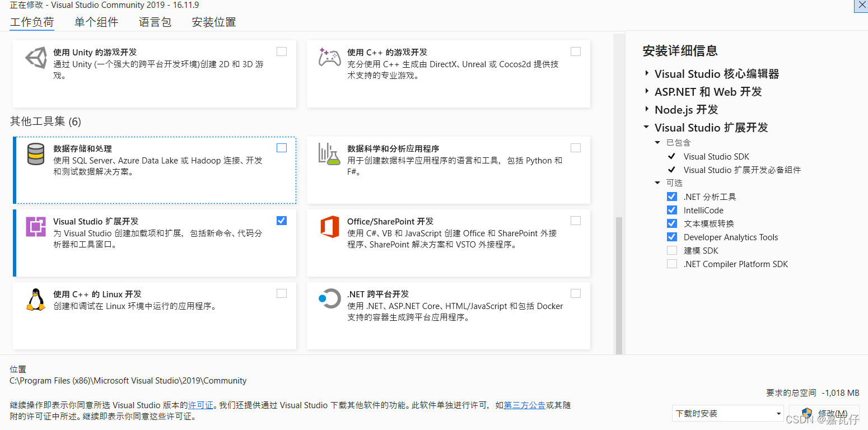
Task: Switch to the 语言包 tab
Action: tap(155, 22)
